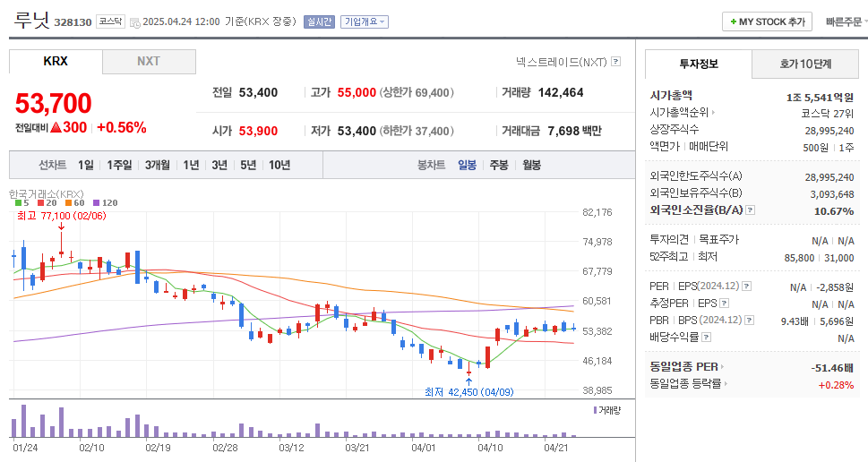The width and height of the screenshot is (868, 462).
Task: Click the clock icon before the date 2025.04.24
Action: [134, 22]
